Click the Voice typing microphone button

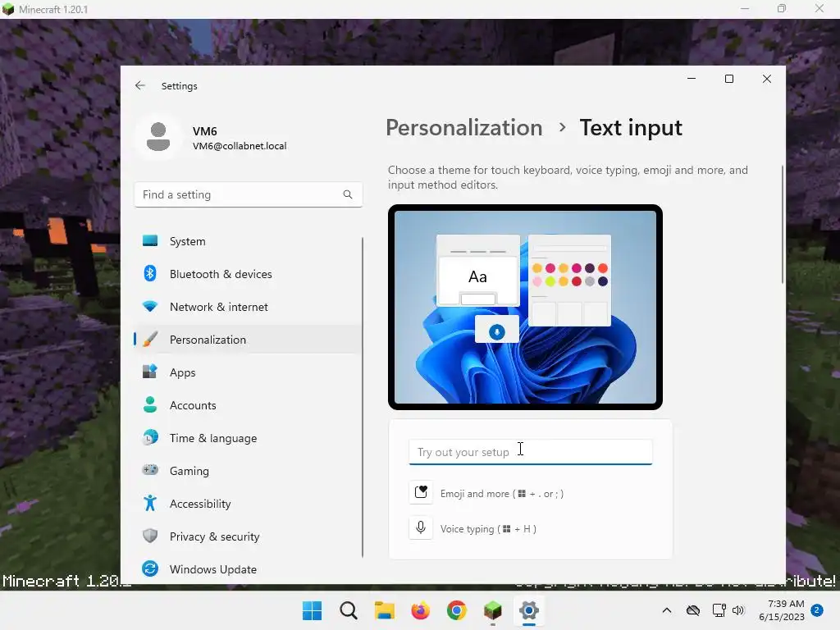coord(421,528)
